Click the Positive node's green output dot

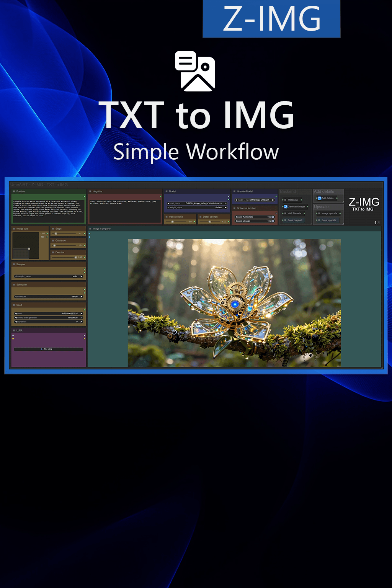point(85,196)
